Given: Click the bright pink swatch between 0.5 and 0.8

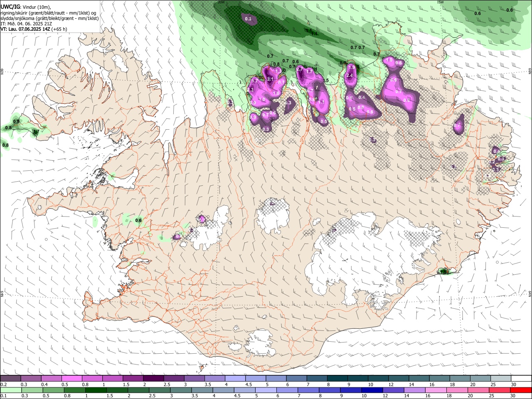Looking at the screenshot, I should coord(72,378).
